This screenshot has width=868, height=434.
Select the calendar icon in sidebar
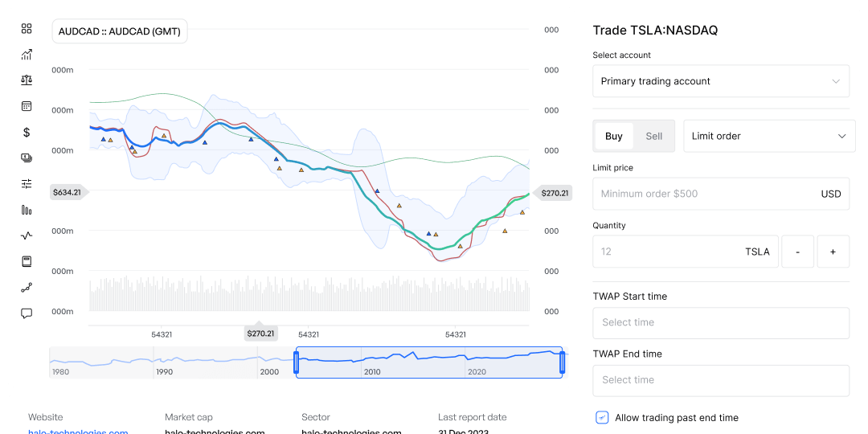tap(27, 106)
